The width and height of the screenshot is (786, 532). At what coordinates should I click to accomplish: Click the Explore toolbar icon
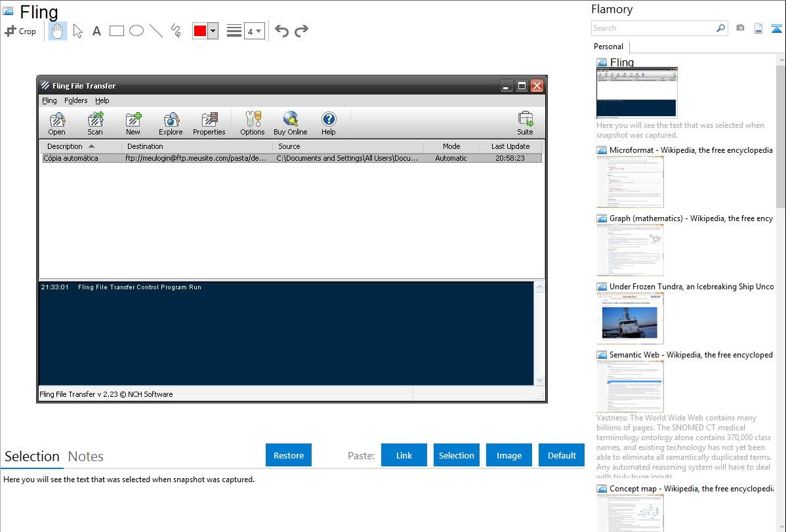coord(171,123)
